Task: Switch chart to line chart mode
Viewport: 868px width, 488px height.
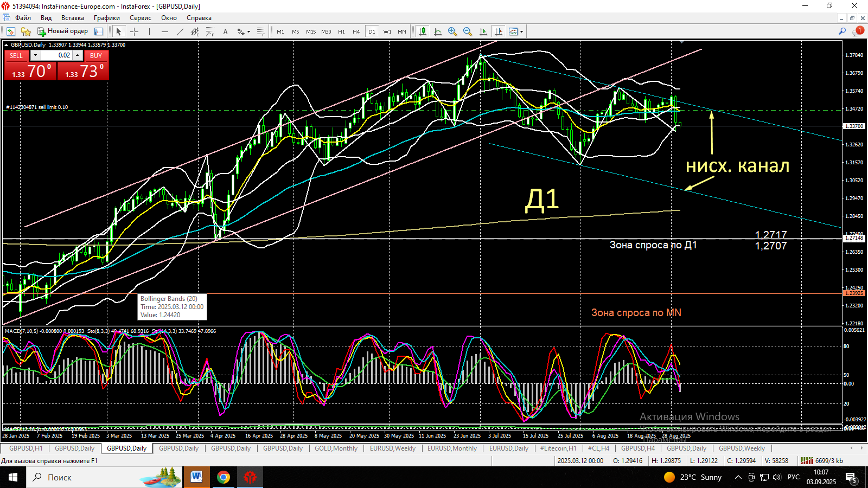Action: [x=438, y=31]
